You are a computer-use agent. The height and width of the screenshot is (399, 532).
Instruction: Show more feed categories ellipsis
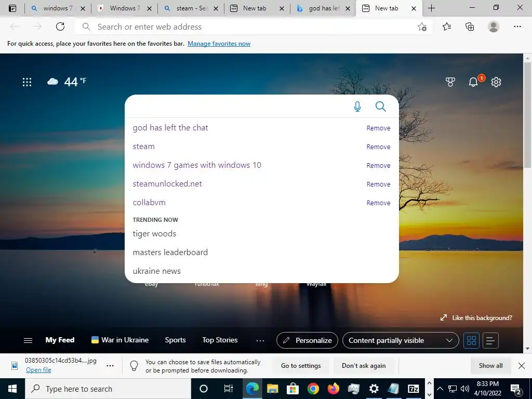[260, 340]
